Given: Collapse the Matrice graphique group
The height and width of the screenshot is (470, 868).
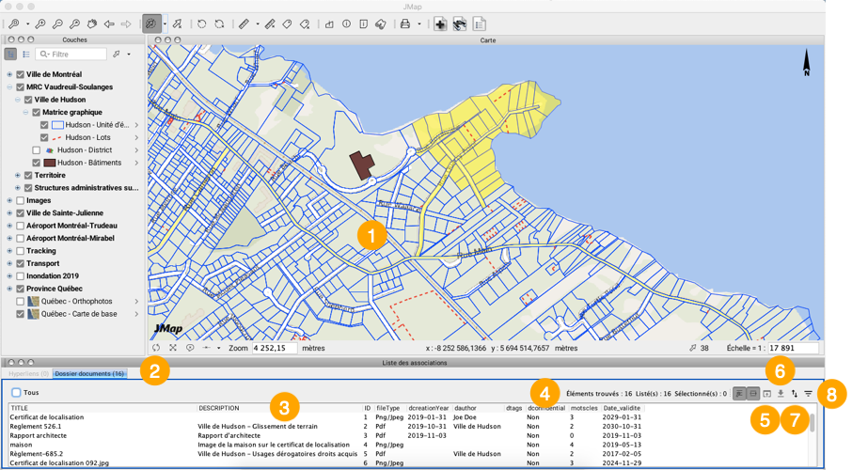Looking at the screenshot, I should [x=25, y=112].
